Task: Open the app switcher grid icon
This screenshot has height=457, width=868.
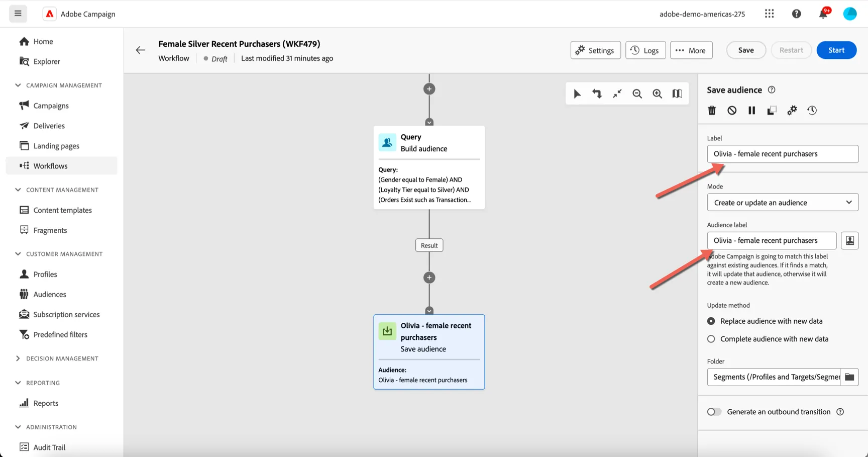Action: tap(769, 14)
